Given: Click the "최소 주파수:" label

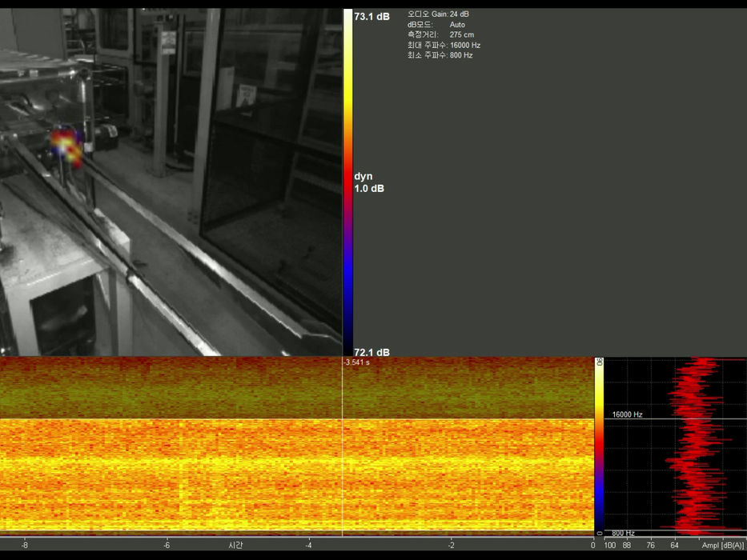Looking at the screenshot, I should coord(428,55).
